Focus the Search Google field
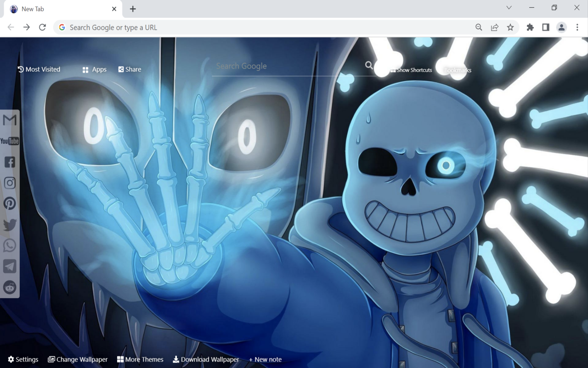 [x=288, y=66]
